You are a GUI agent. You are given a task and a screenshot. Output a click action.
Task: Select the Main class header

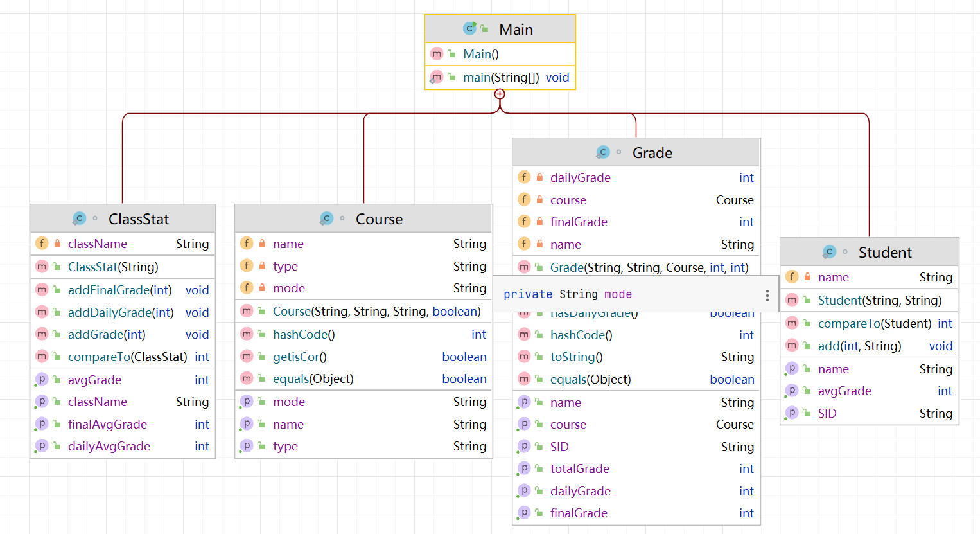point(516,30)
